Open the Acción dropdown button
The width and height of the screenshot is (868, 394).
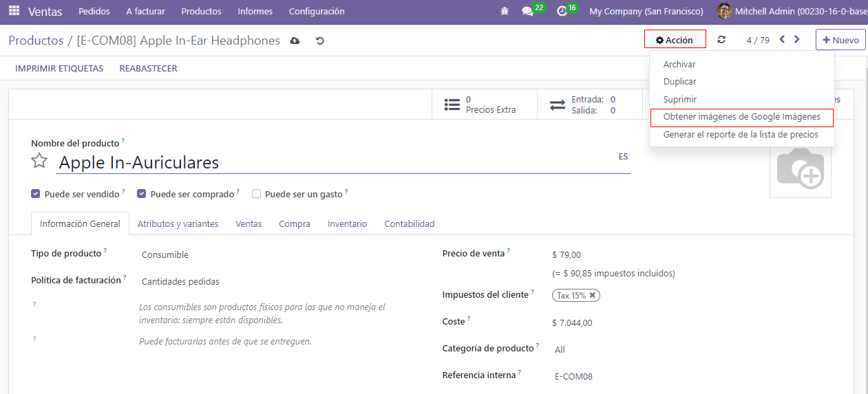tap(675, 40)
